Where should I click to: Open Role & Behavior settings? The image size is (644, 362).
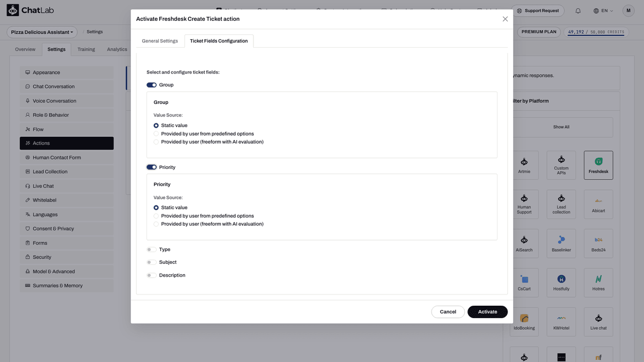coord(67,115)
